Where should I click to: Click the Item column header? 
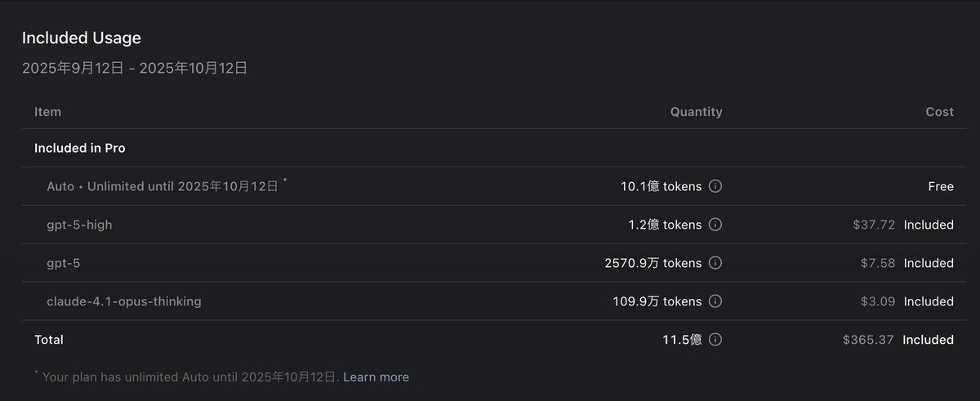click(47, 112)
